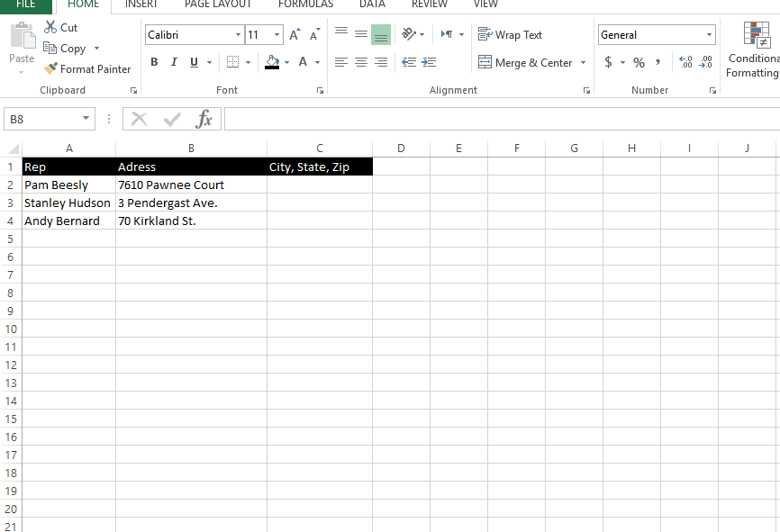This screenshot has width=780, height=532.
Task: Click the Name Box showing B8
Action: pyautogui.click(x=41, y=118)
